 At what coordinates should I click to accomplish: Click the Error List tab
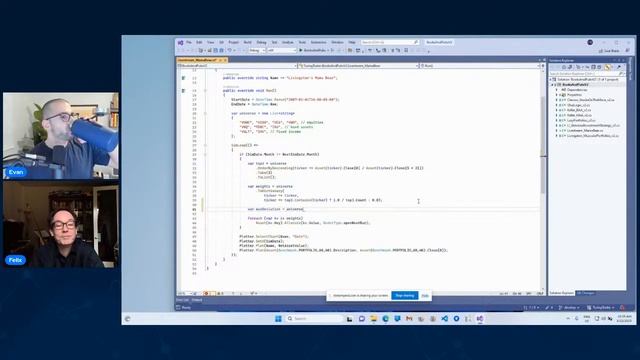click(182, 300)
